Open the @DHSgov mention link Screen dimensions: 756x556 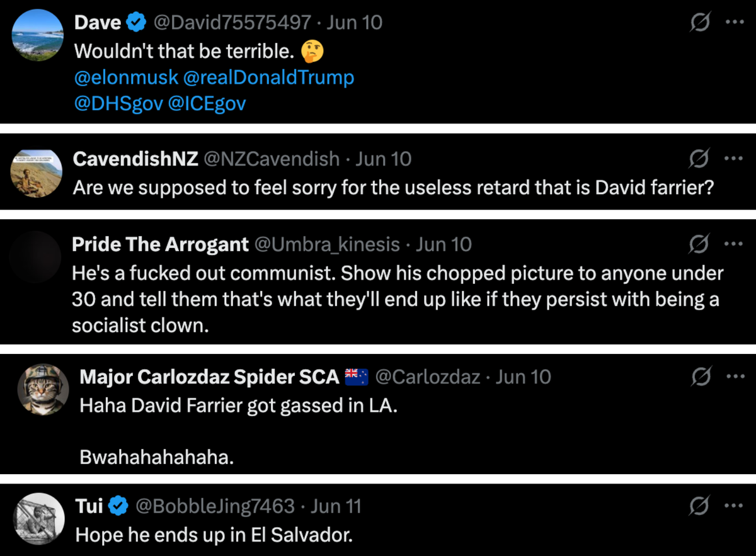pos(118,104)
